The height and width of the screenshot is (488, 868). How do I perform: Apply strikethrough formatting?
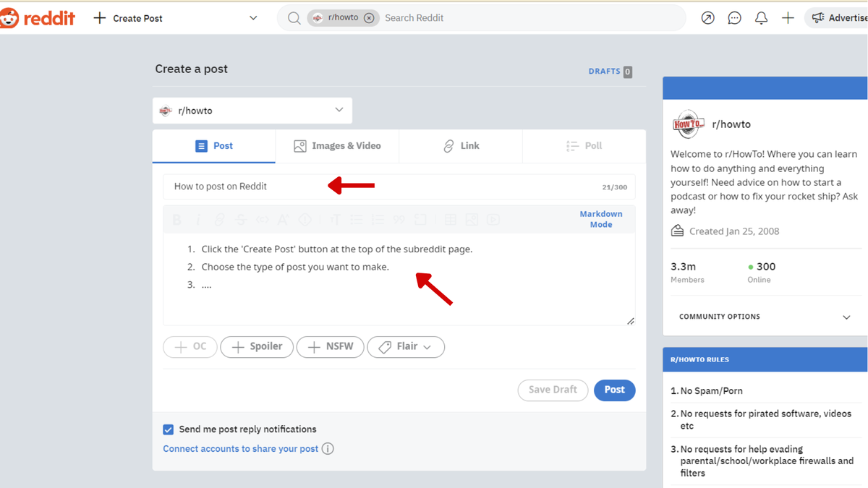[240, 219]
